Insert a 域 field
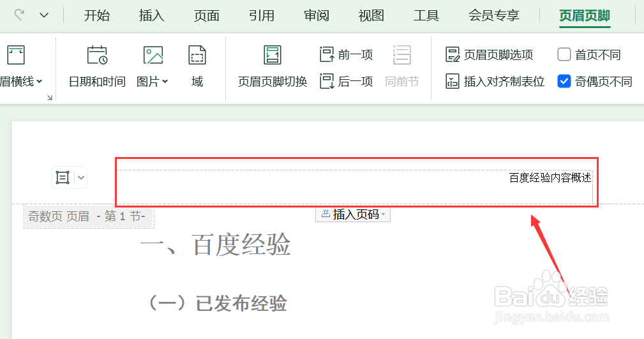The height and width of the screenshot is (339, 644). tap(197, 67)
